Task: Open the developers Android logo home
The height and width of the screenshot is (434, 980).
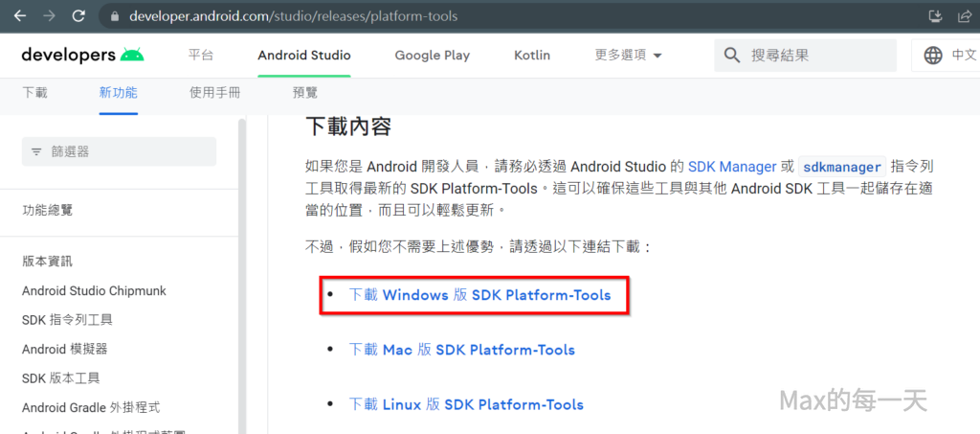Action: pos(82,55)
